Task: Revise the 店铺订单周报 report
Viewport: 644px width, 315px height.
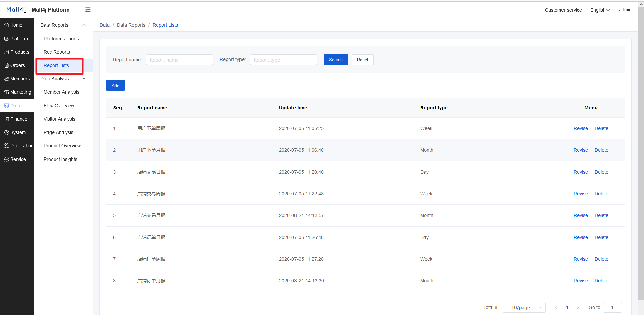Action: pyautogui.click(x=581, y=259)
